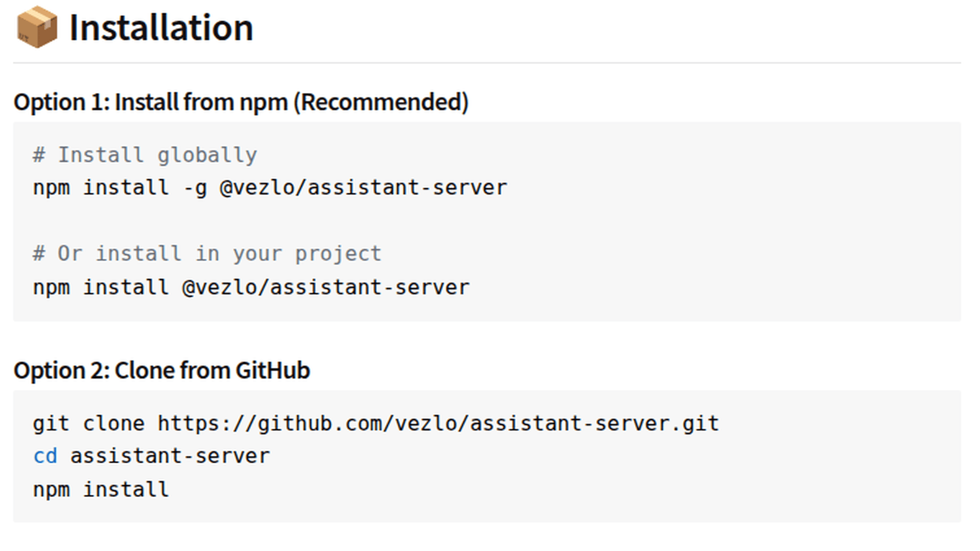Click the 'git clone' command text
The image size is (980, 551).
tap(89, 423)
